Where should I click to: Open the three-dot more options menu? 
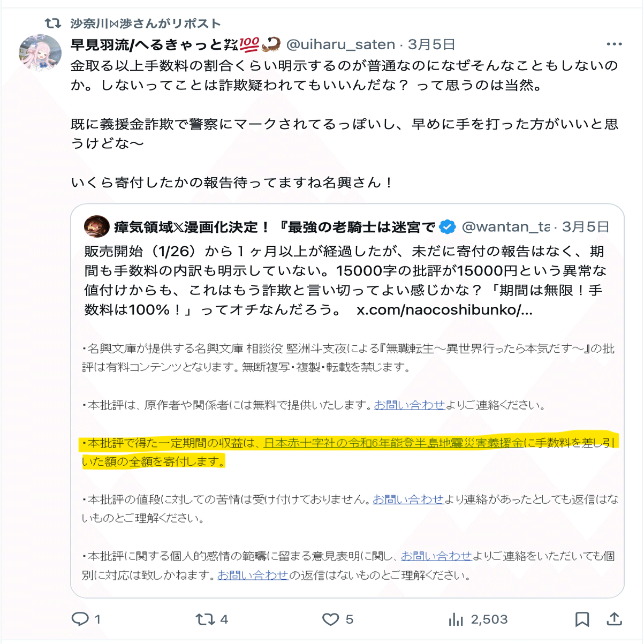[x=614, y=44]
